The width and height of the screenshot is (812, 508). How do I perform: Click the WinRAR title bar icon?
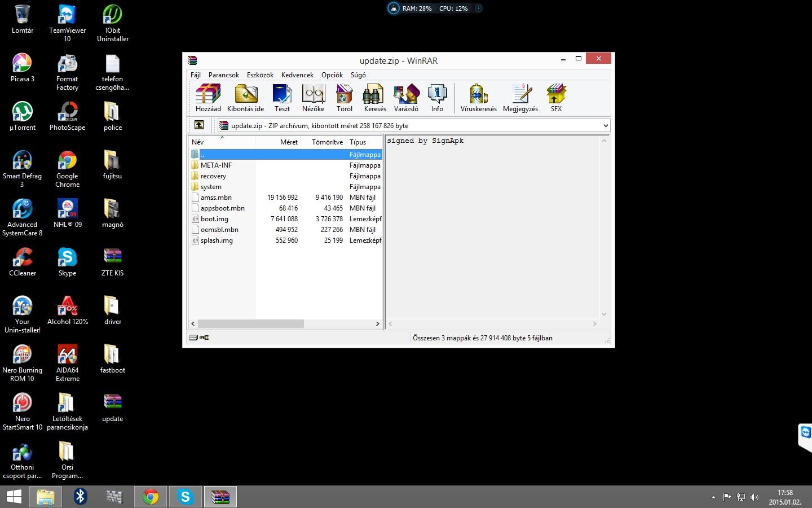(x=192, y=60)
